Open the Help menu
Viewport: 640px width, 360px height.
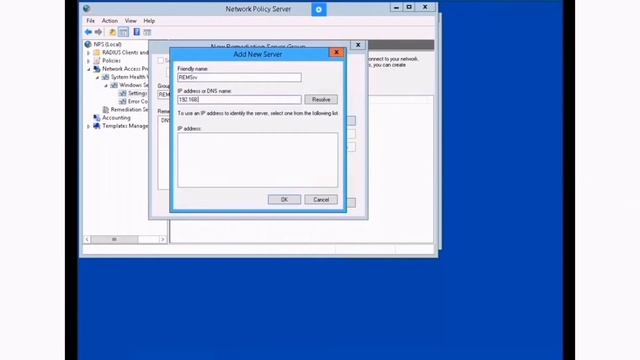click(149, 20)
